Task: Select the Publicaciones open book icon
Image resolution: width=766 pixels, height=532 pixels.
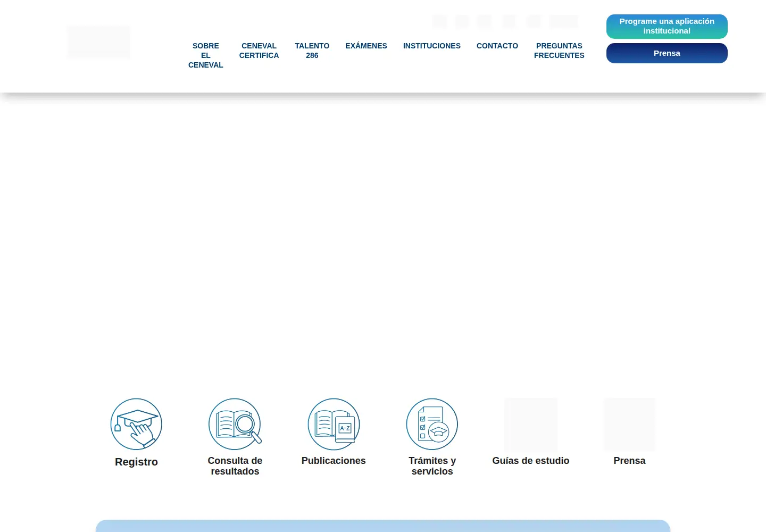Action: [334, 424]
